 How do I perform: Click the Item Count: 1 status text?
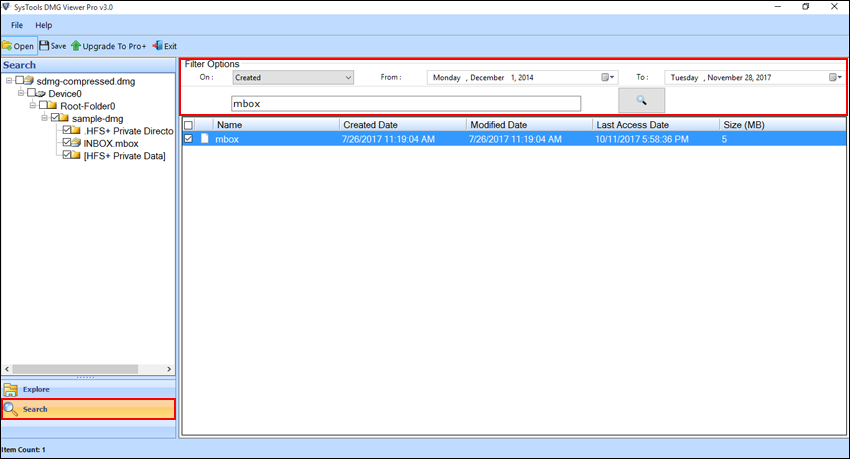click(x=23, y=450)
